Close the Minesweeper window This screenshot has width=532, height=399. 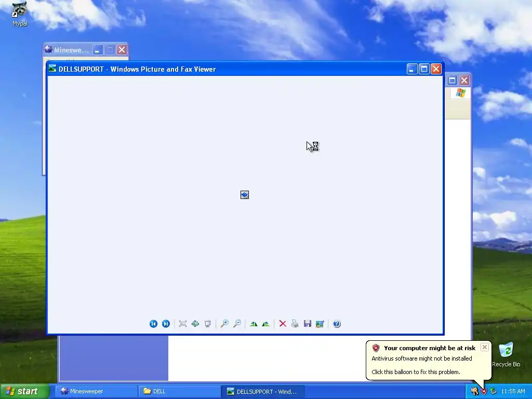pos(122,50)
